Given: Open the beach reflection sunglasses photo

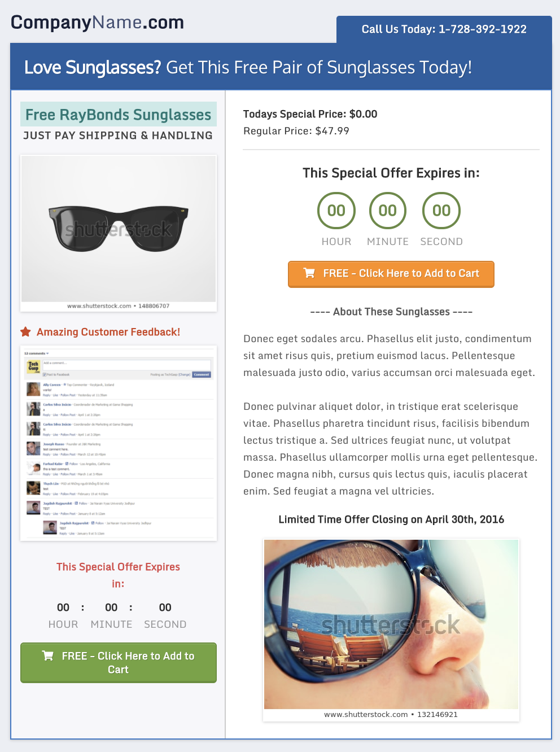Looking at the screenshot, I should (391, 631).
